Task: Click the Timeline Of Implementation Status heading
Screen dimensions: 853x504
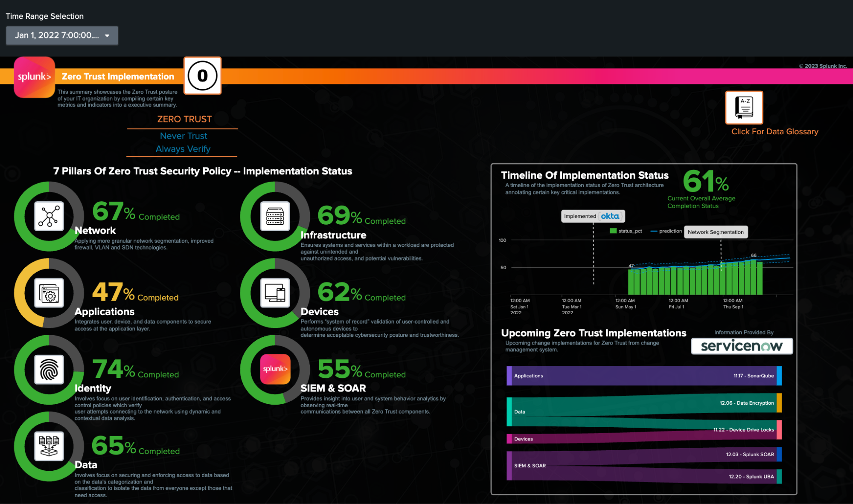Action: [585, 175]
